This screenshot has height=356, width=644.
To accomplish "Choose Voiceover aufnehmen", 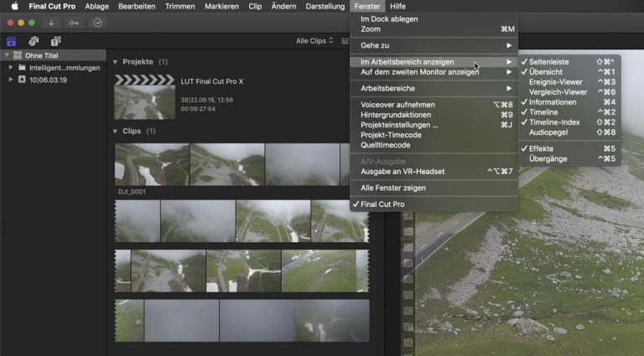I will (x=434, y=105).
